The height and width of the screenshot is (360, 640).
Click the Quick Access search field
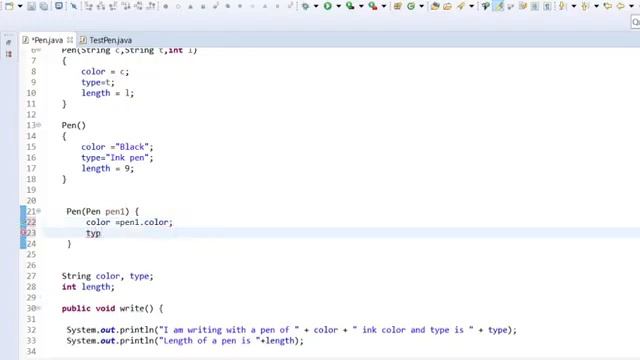tap(636, 22)
